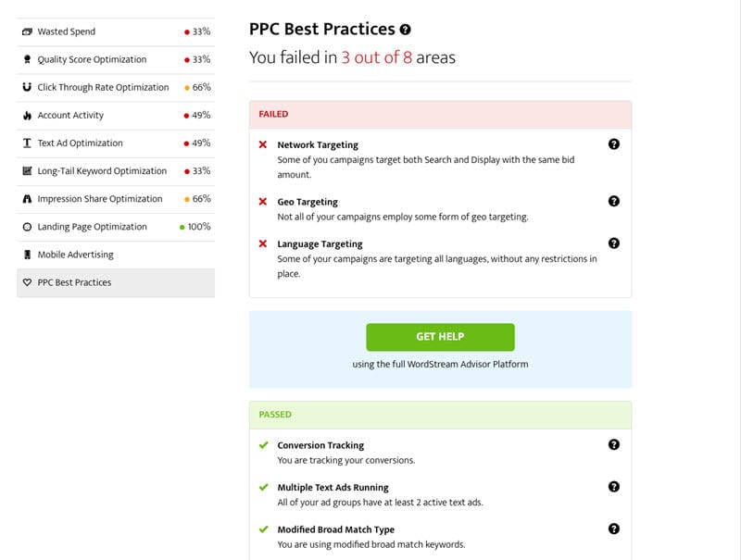Go to Text Ad Optimization section
This screenshot has width=741, height=560.
(x=116, y=143)
